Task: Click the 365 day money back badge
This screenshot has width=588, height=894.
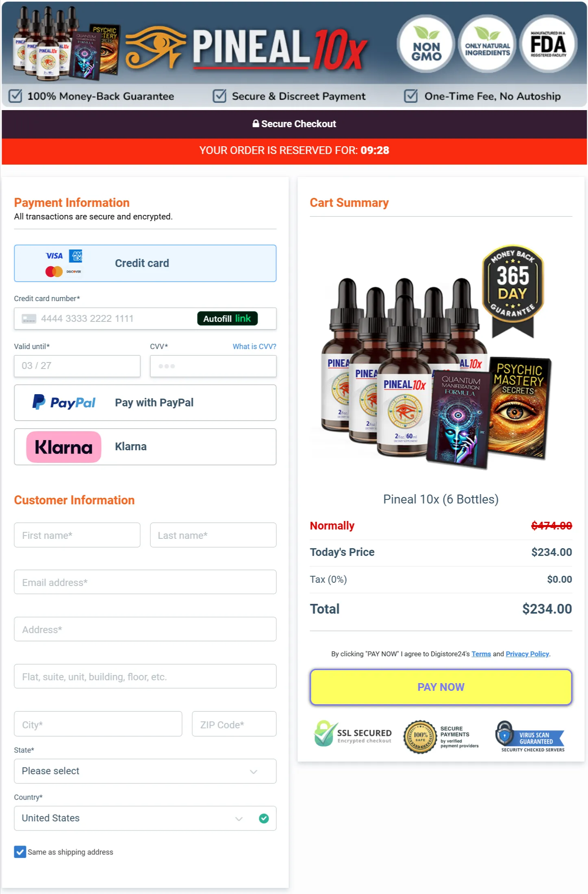Action: (513, 291)
